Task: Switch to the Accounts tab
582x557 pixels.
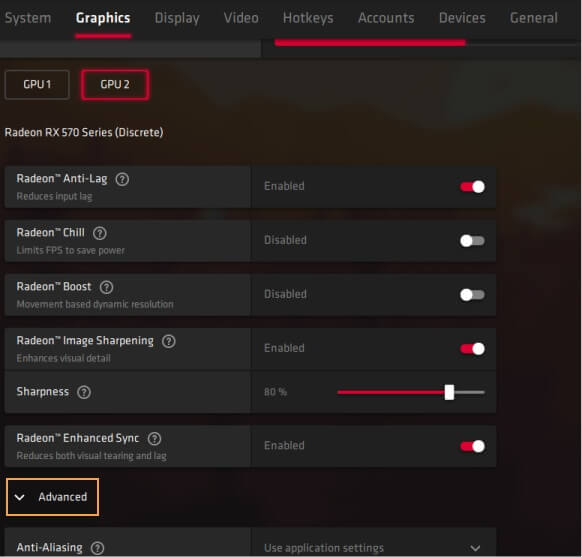Action: click(x=386, y=18)
